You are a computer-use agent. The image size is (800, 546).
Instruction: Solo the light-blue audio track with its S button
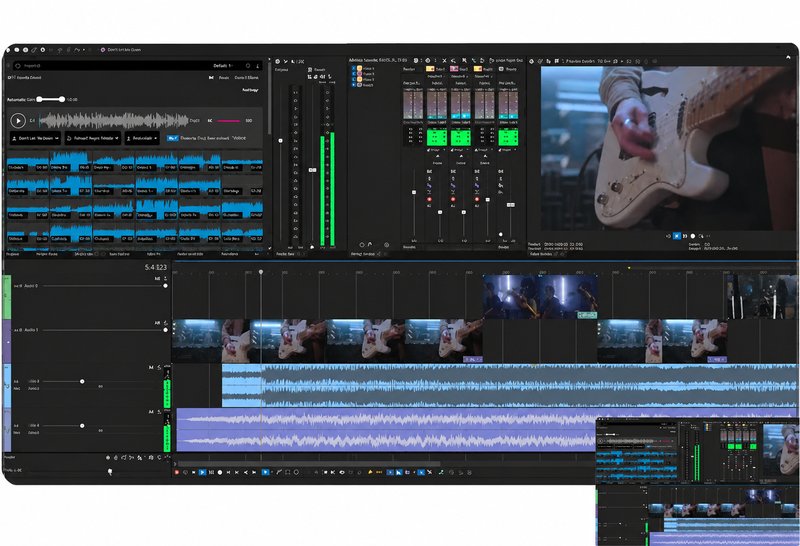[159, 367]
